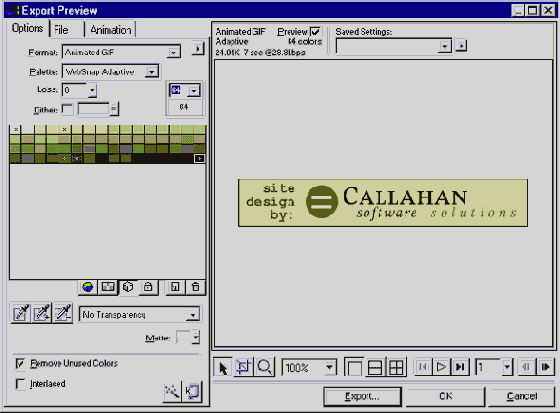560x413 pixels.
Task: Enable the Interlaced checkbox
Action: tap(20, 384)
